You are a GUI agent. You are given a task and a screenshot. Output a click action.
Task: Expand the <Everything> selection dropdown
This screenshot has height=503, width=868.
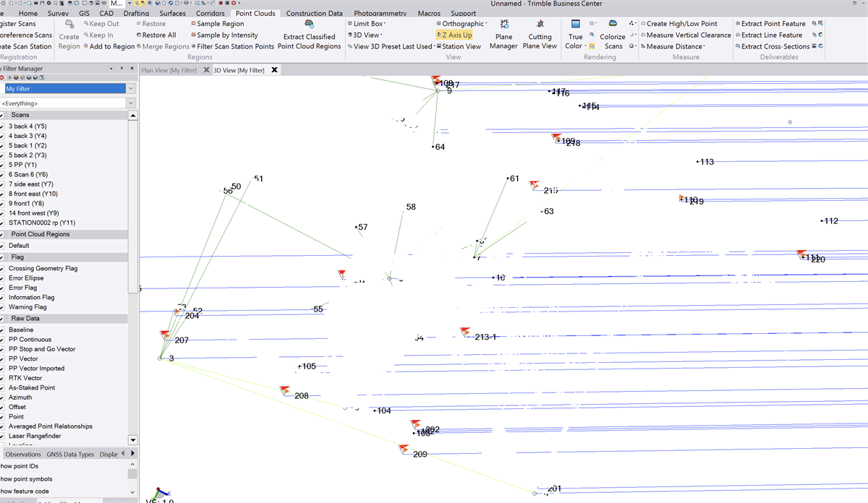click(x=131, y=103)
